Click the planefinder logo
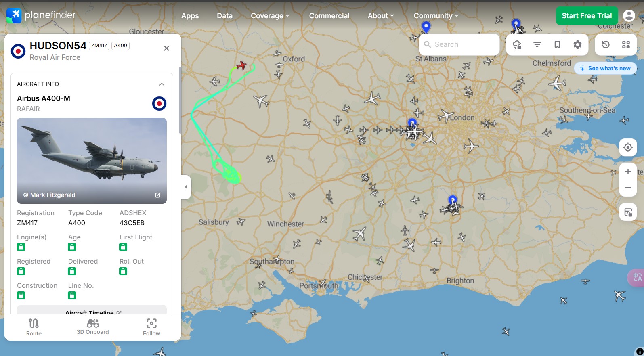The width and height of the screenshot is (644, 356). (41, 15)
